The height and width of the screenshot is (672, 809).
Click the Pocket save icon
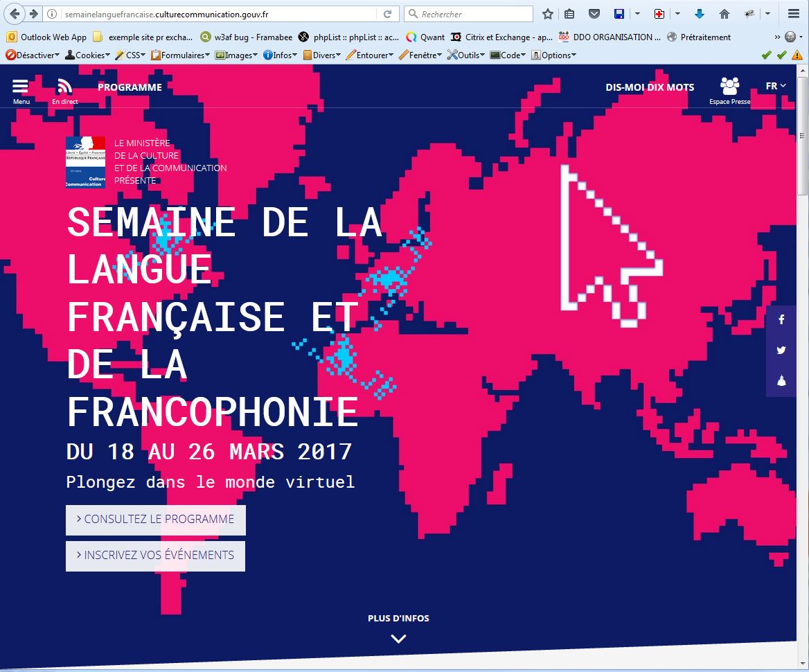[594, 14]
